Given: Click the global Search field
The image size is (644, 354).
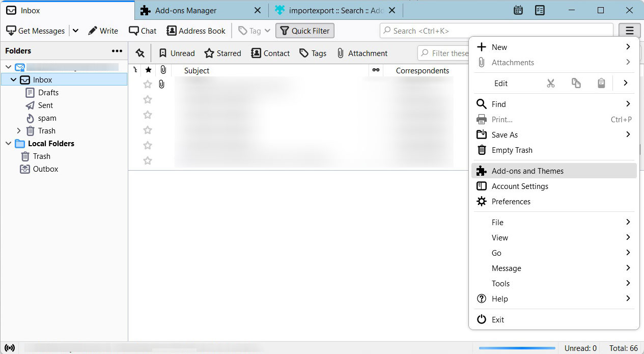Looking at the screenshot, I should pyautogui.click(x=496, y=31).
